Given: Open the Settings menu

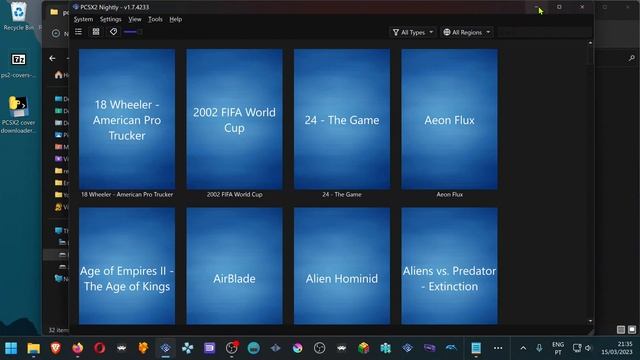Looking at the screenshot, I should click(111, 19).
